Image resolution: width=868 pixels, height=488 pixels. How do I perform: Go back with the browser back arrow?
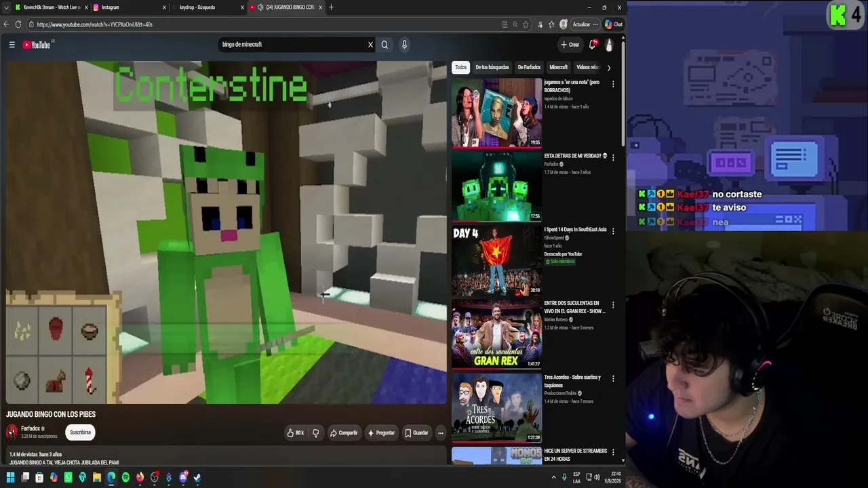coord(6,24)
